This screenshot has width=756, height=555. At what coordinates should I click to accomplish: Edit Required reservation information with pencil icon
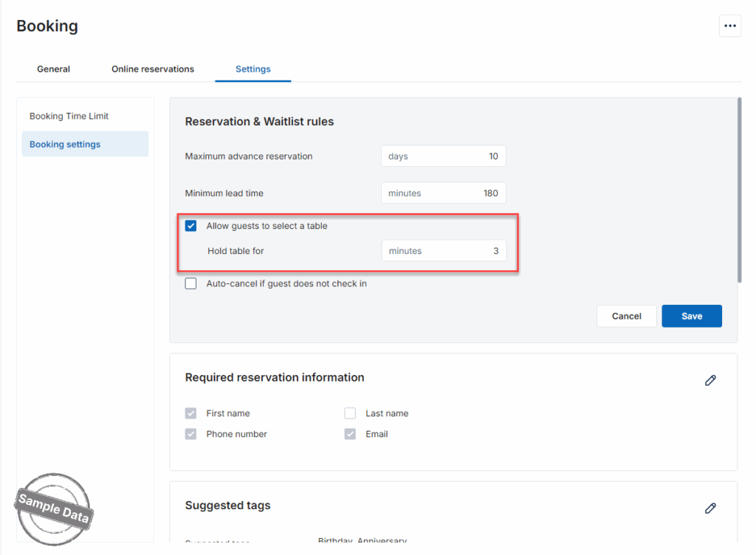pyautogui.click(x=710, y=380)
